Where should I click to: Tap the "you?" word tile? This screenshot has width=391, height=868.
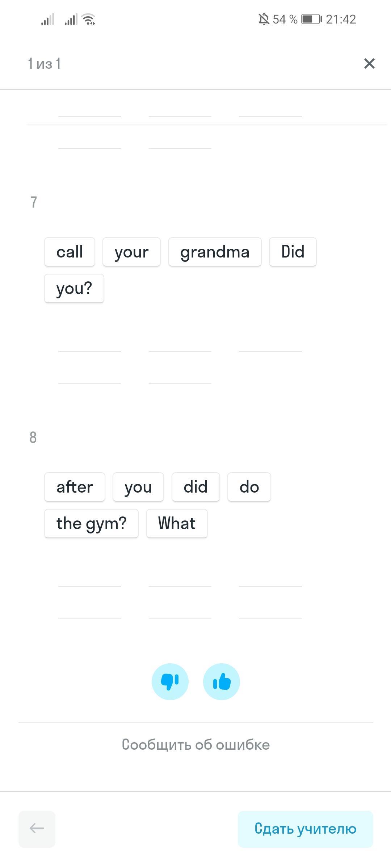pos(74,288)
